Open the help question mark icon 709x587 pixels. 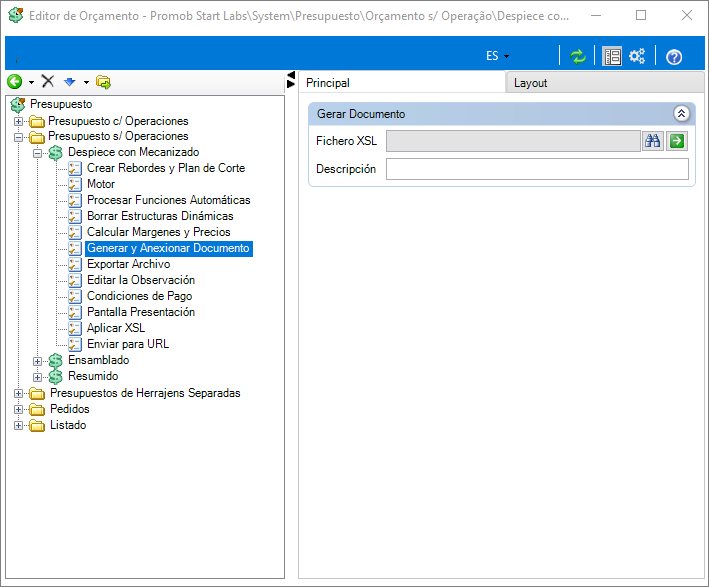(x=674, y=57)
